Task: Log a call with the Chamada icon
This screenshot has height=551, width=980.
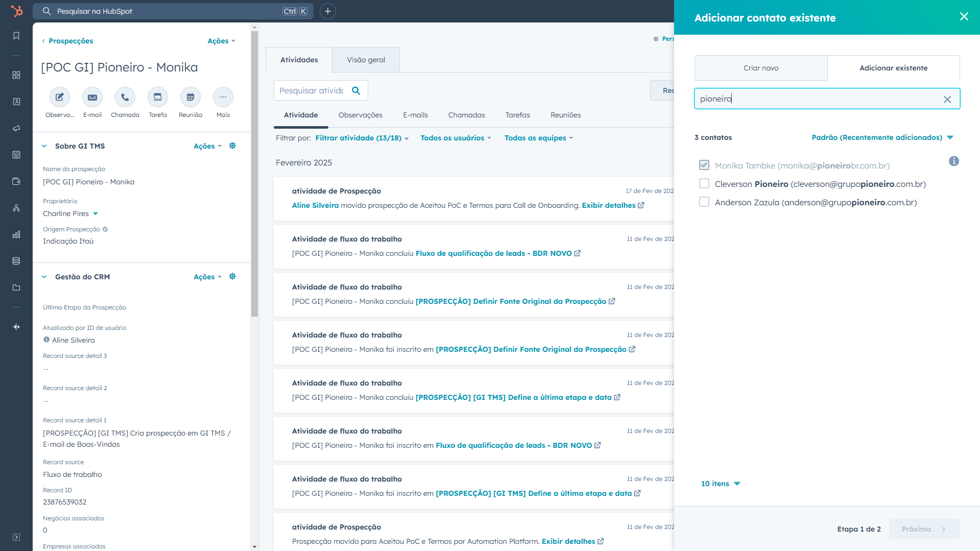Action: coord(125,97)
